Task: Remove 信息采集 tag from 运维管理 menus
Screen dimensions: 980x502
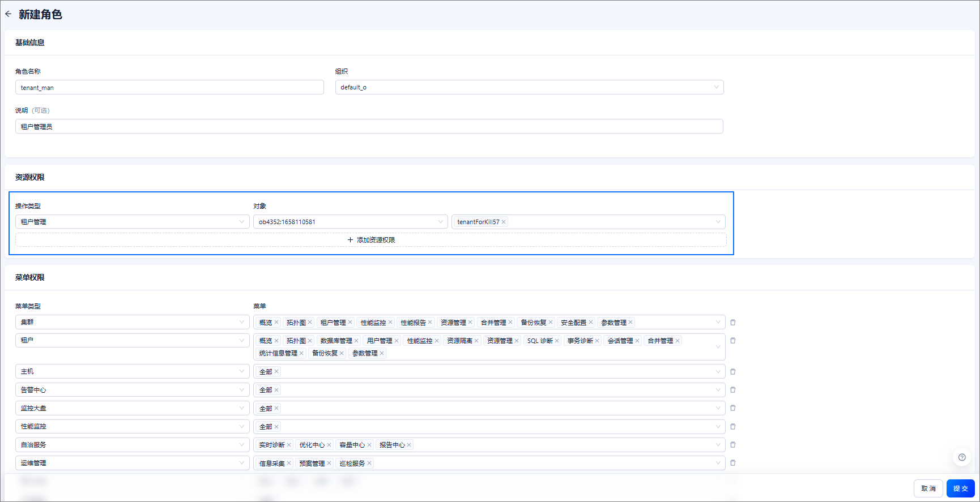Action: (x=289, y=463)
